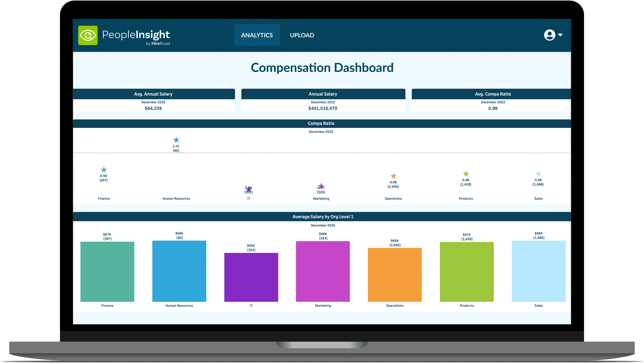Click the $55K (303) IT bar label

[251, 248]
